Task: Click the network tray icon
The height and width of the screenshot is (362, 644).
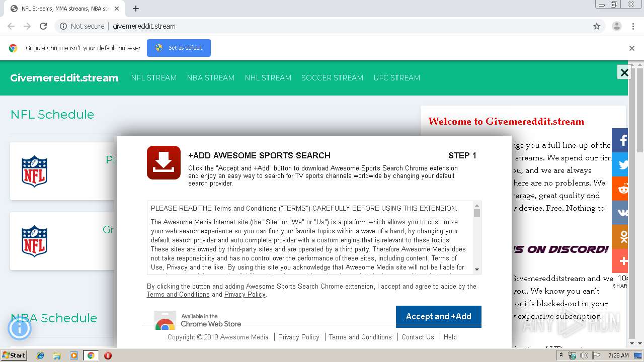Action: pyautogui.click(x=573, y=355)
